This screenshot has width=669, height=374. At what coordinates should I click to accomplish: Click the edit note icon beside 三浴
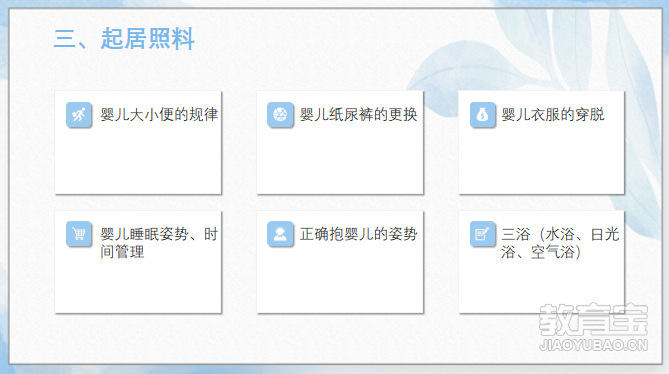point(483,234)
